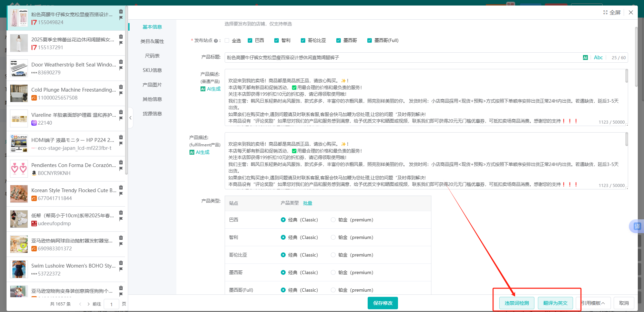Click the help icon beside 发布站点
This screenshot has width=644, height=312.
tap(216, 41)
